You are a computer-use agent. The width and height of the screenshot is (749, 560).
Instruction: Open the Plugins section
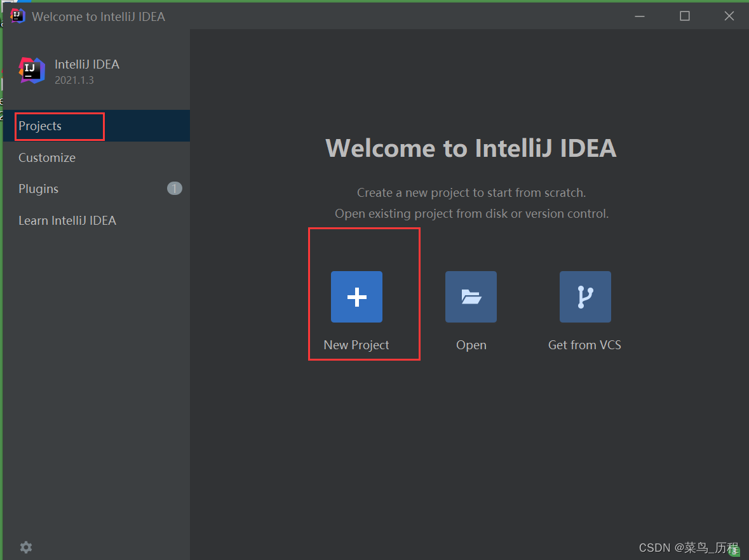tap(38, 189)
